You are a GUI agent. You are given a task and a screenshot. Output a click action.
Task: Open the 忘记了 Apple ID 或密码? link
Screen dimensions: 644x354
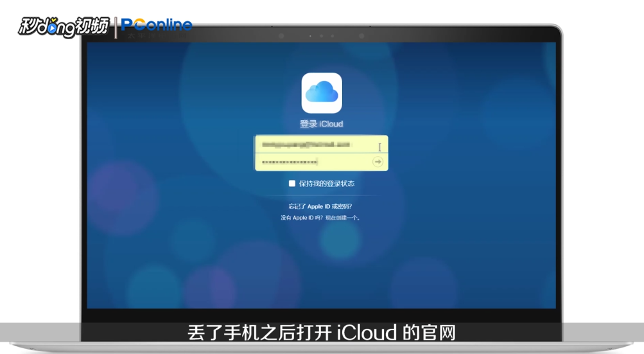pyautogui.click(x=320, y=206)
